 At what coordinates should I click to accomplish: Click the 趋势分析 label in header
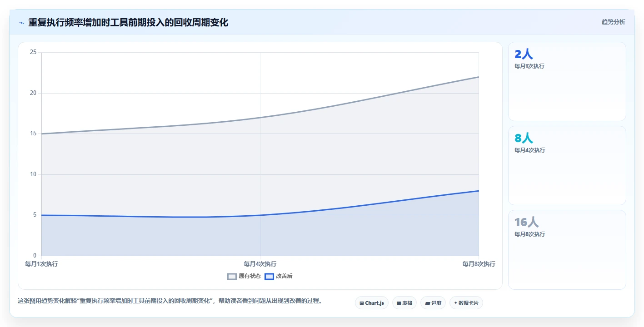tap(614, 22)
